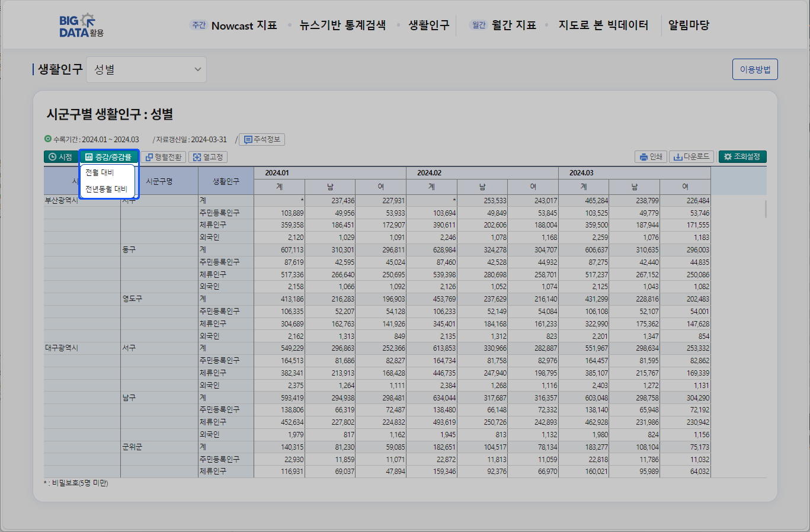Open the 시점 time period selector
The image size is (810, 532).
(x=60, y=157)
